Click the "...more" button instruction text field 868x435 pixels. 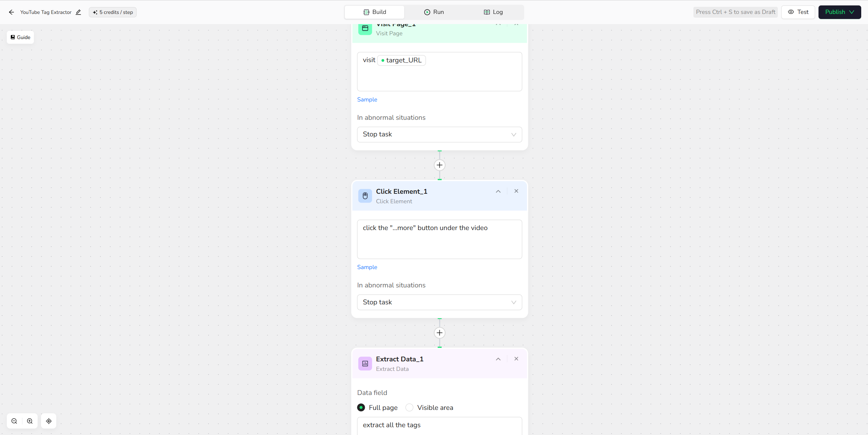439,239
